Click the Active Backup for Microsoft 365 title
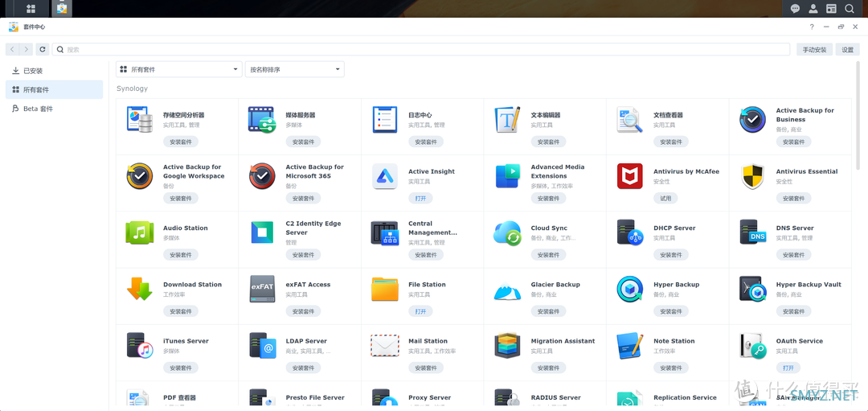Screen dimensions: 868x411 tap(314, 171)
